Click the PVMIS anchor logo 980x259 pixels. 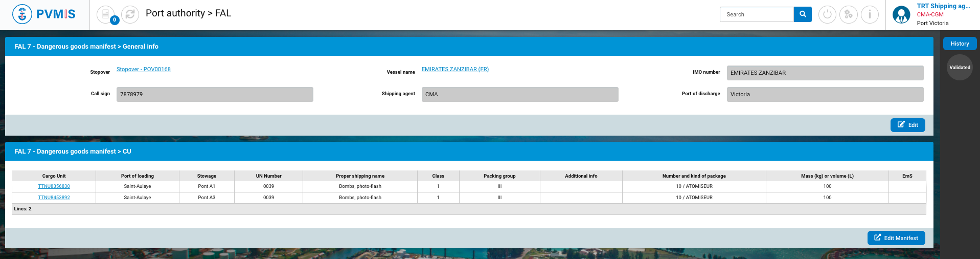(x=22, y=14)
